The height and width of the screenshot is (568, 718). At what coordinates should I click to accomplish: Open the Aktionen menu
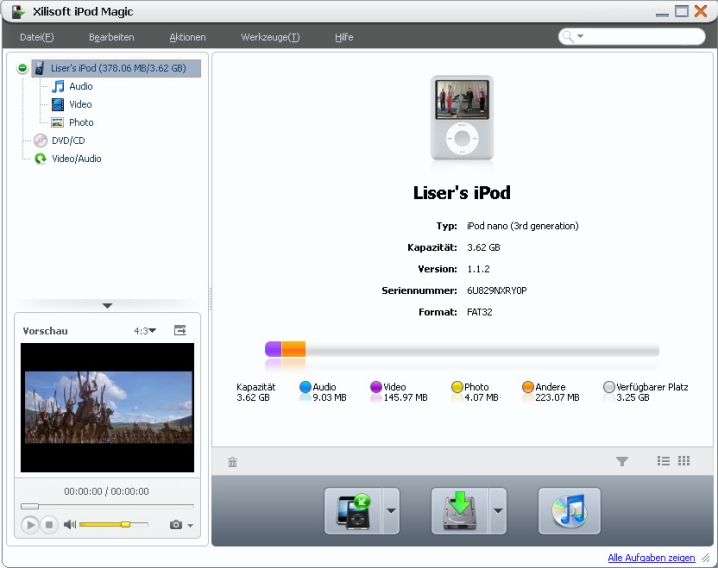coord(187,37)
